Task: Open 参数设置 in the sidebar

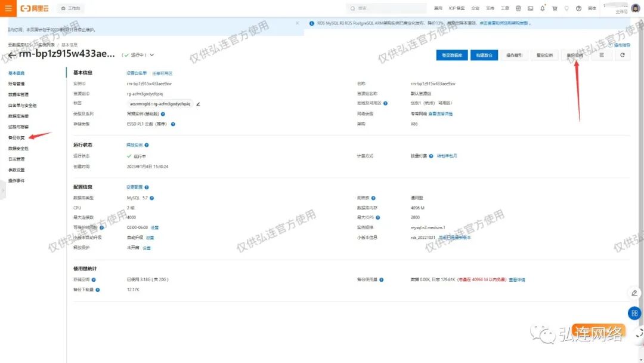Action: [17, 170]
